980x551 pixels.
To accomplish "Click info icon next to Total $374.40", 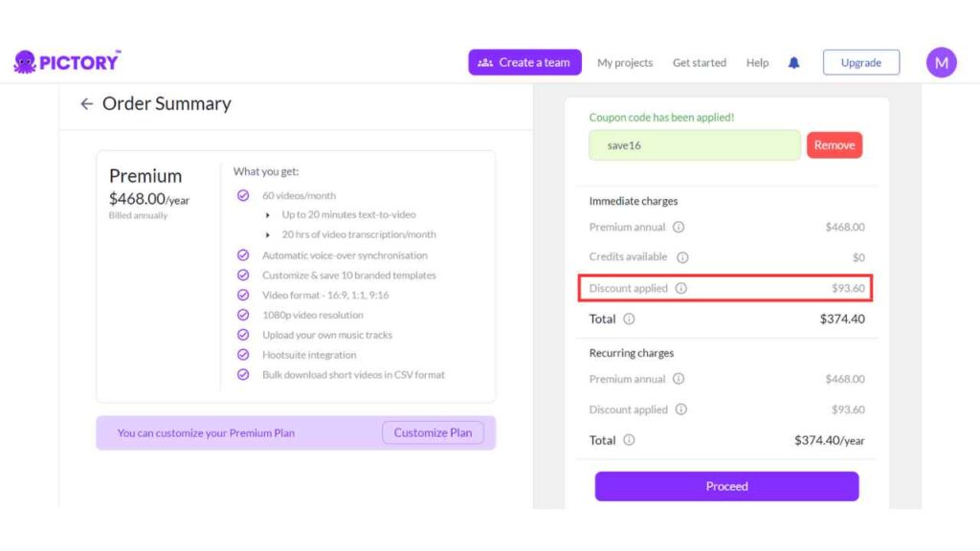I will (629, 319).
